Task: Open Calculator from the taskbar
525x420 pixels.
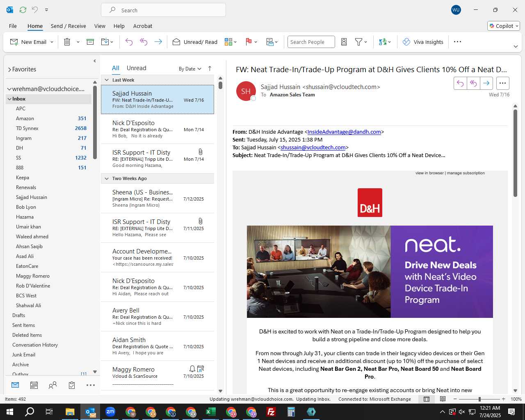Action: pyautogui.click(x=291, y=412)
